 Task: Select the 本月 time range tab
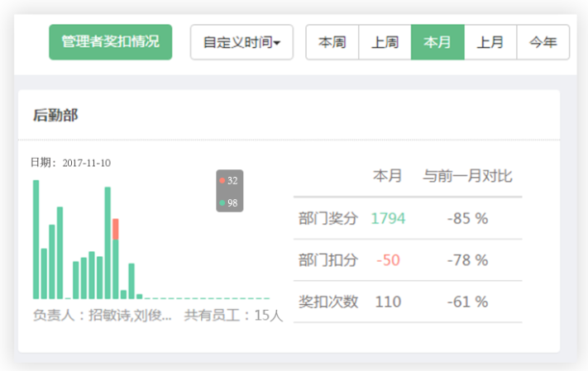pos(437,42)
